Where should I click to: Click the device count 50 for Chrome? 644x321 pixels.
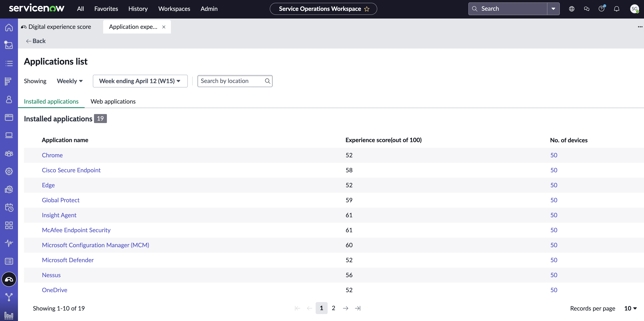[554, 155]
